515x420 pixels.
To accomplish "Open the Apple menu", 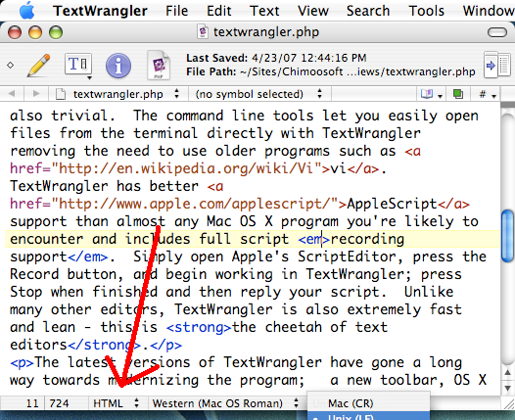I will (x=26, y=11).
